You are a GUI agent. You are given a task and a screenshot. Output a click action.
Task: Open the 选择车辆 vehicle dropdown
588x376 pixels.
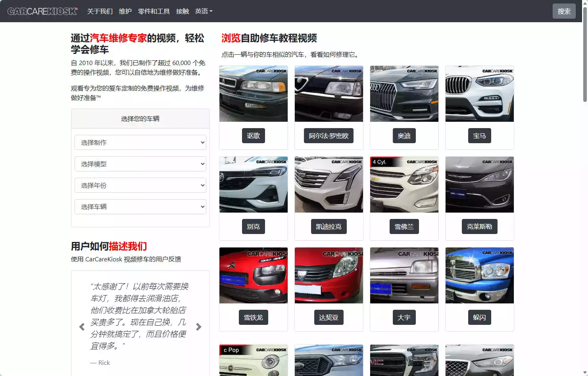(x=140, y=207)
